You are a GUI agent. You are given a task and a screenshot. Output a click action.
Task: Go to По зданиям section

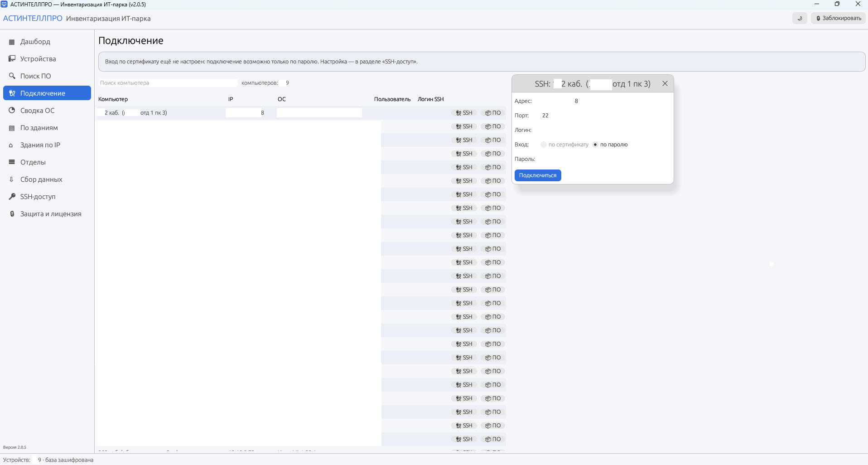[x=47, y=128]
